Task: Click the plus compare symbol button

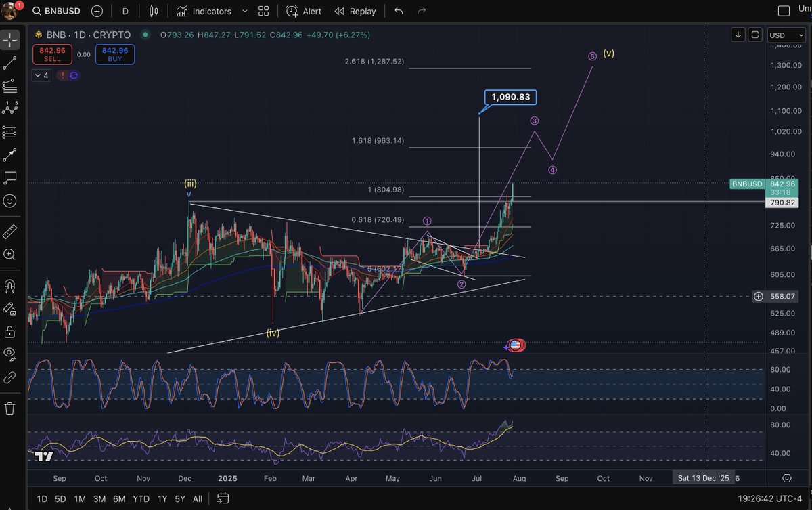Action: (x=97, y=12)
